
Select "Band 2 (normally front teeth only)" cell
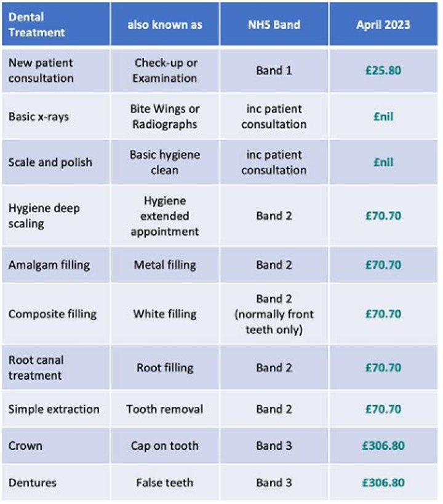(x=274, y=314)
